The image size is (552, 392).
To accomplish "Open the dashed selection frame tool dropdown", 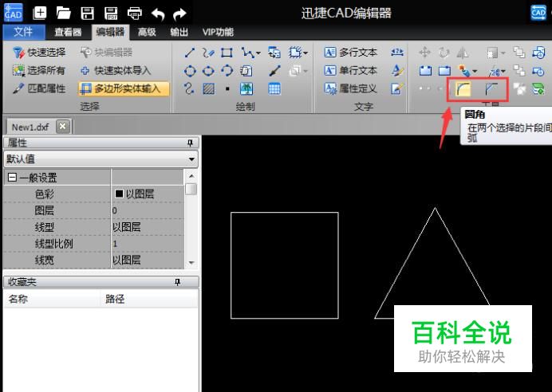I will [305, 53].
